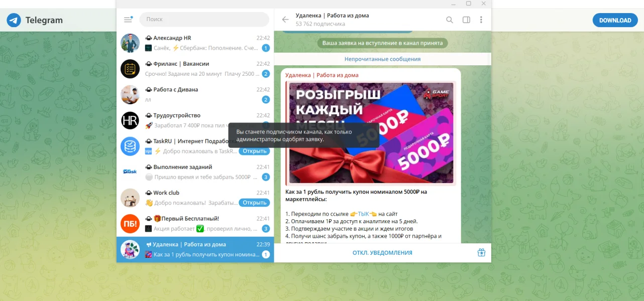Select Выполнение заданий chat title

pos(183,167)
